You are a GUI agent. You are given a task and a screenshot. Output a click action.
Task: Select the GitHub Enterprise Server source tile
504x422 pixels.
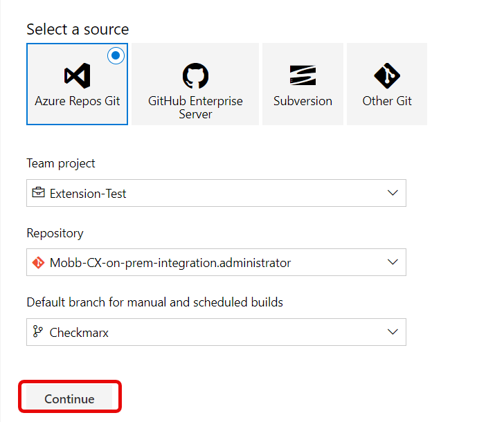click(195, 84)
